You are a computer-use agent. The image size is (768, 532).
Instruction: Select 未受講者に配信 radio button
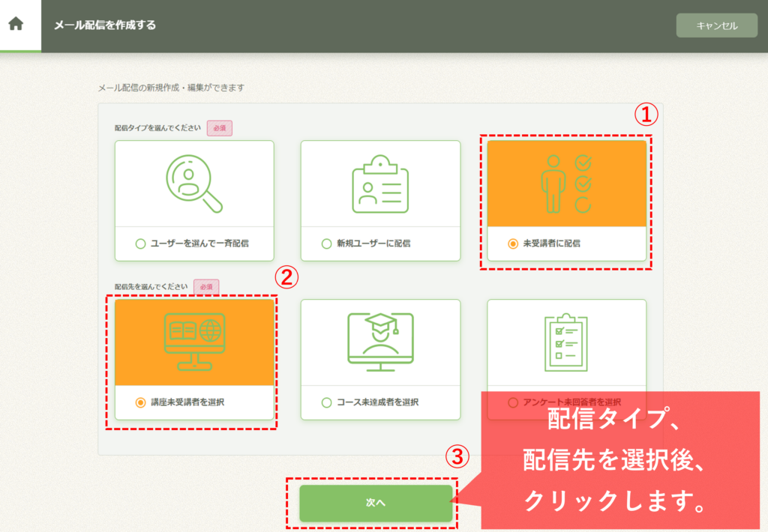[513, 244]
